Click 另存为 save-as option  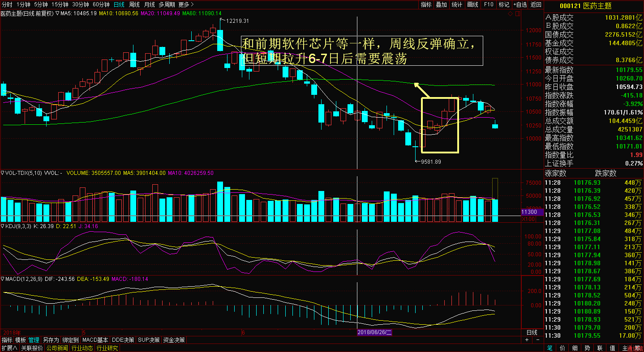click(x=51, y=340)
